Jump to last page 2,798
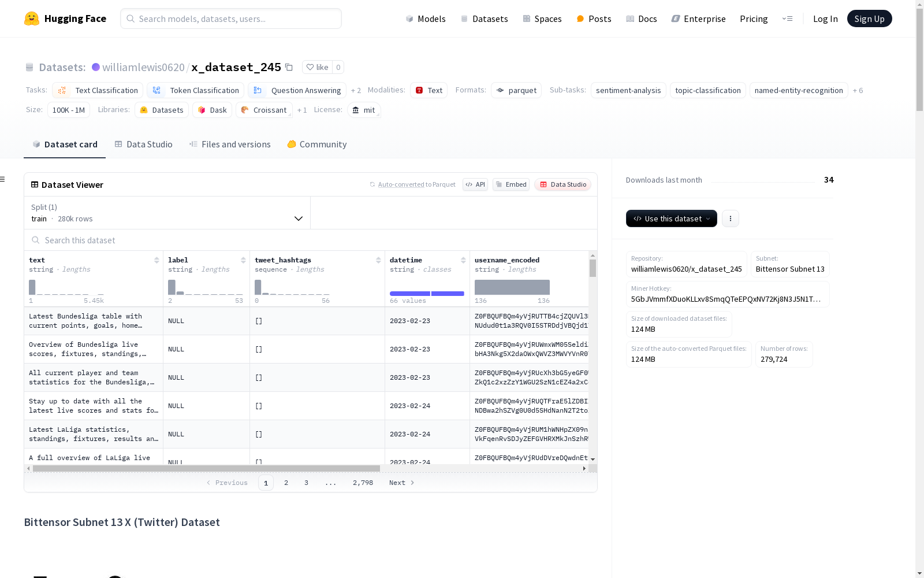 click(x=363, y=483)
